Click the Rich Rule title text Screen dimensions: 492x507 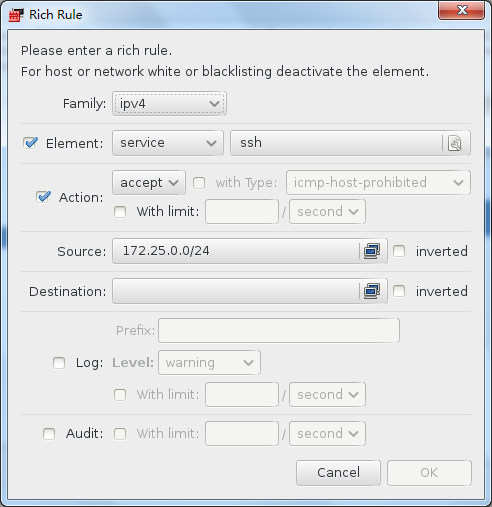coord(56,15)
